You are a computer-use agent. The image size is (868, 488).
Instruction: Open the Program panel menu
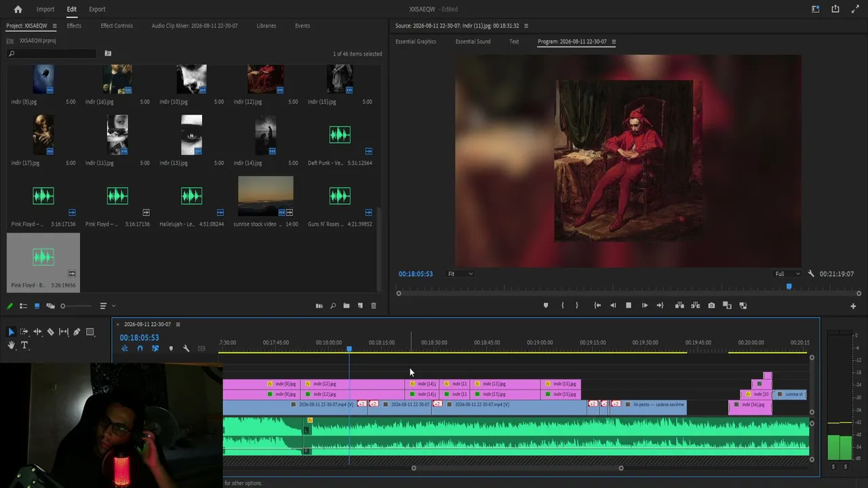tap(614, 41)
